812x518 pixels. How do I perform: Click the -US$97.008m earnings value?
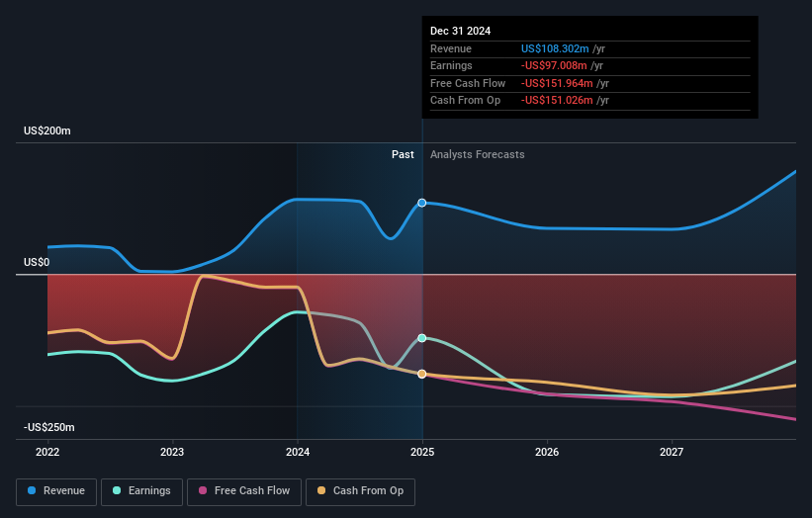554,65
